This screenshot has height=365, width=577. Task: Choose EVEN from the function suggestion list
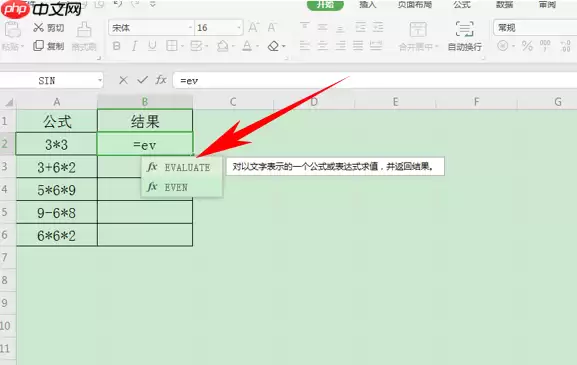182,187
